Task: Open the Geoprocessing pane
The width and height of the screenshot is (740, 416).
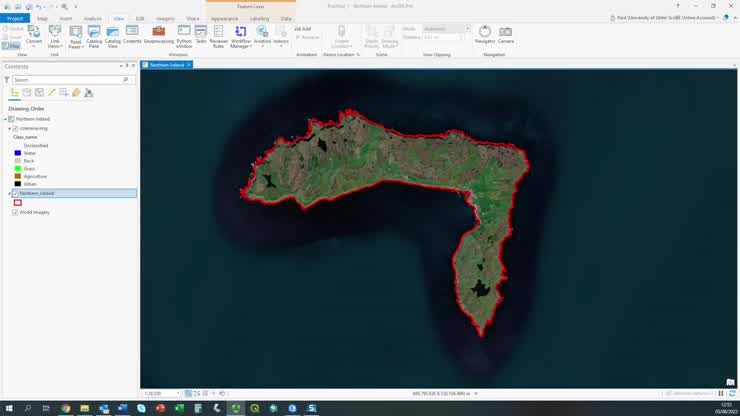Action: tap(158, 36)
